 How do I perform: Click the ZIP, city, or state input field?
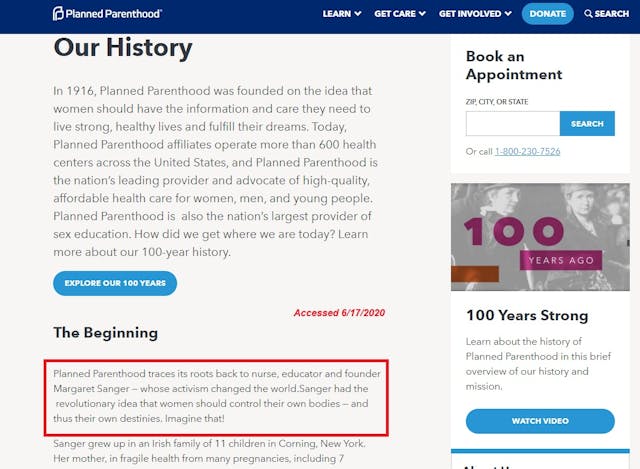point(512,124)
